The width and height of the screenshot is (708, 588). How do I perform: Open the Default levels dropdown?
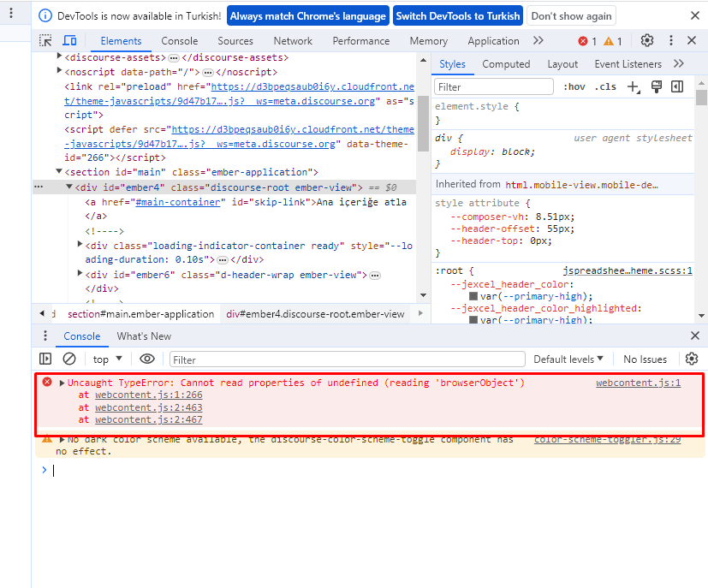pos(568,359)
